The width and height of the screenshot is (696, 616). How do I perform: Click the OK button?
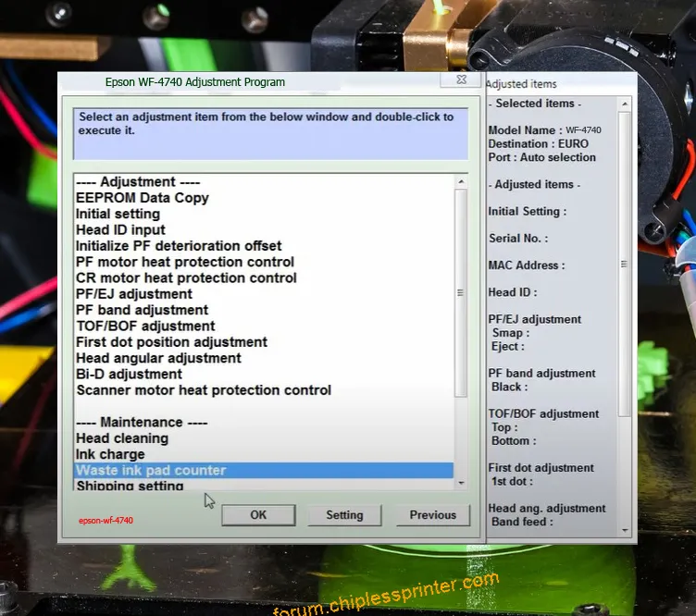(x=258, y=515)
